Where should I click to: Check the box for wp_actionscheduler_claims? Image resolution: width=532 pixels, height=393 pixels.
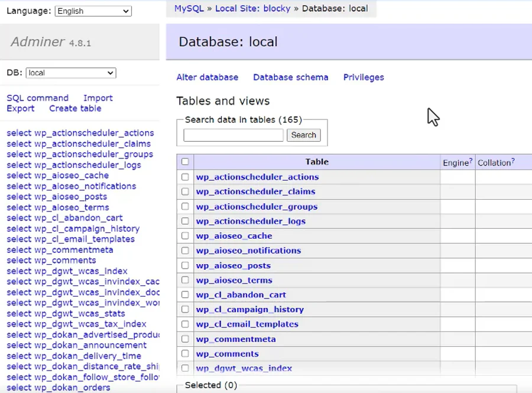[x=185, y=191]
